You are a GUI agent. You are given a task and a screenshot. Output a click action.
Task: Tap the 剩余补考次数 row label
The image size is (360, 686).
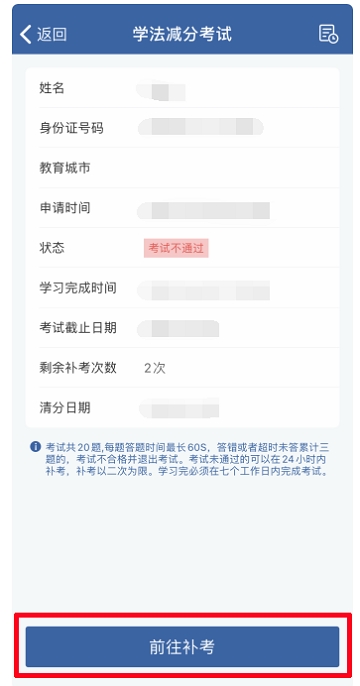(x=78, y=368)
